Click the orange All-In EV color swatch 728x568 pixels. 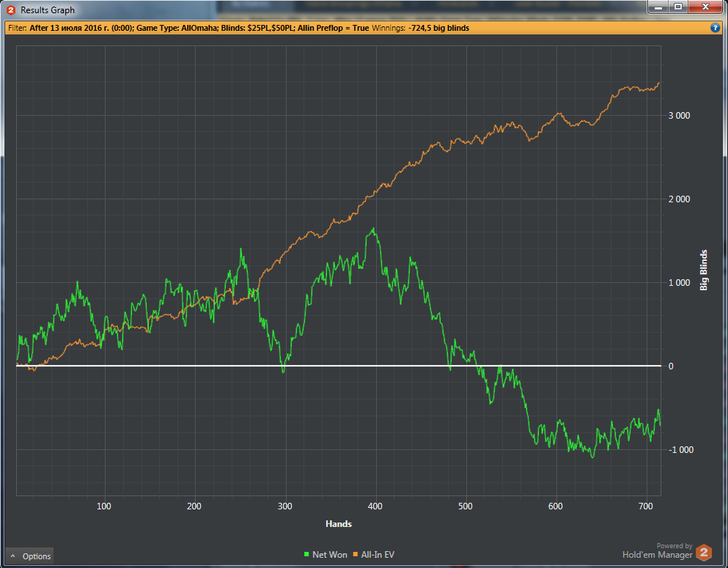tap(356, 555)
